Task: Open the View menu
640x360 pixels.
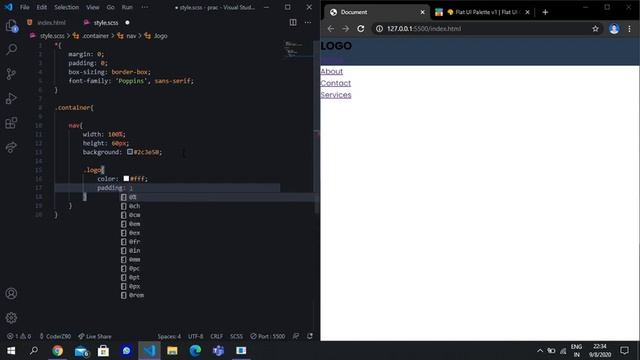Action: coord(93,7)
